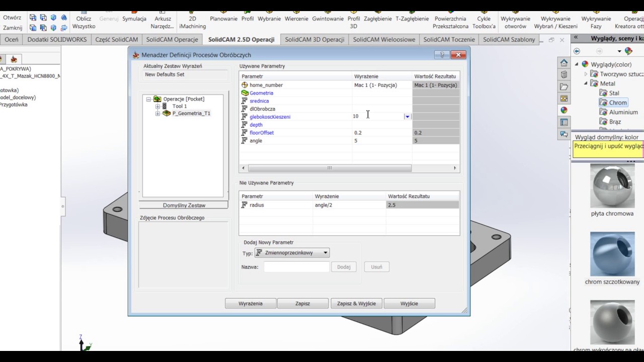Select chrom szczotkowany appearance thumbnail
Screen dimensions: 644x362
pyautogui.click(x=612, y=254)
